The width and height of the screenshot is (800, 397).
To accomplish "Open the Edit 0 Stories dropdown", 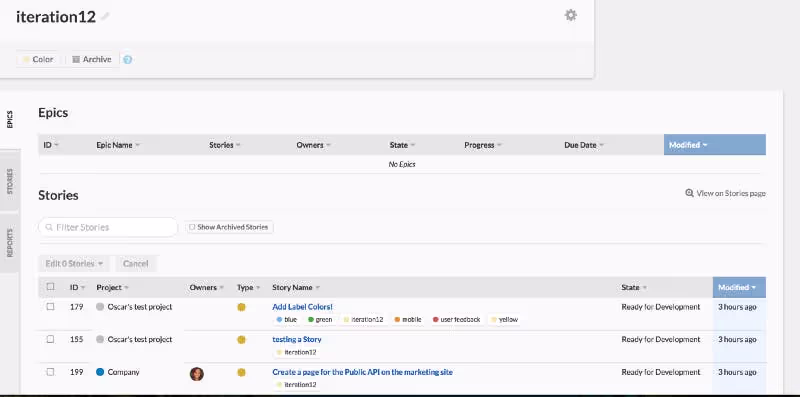I will [74, 264].
